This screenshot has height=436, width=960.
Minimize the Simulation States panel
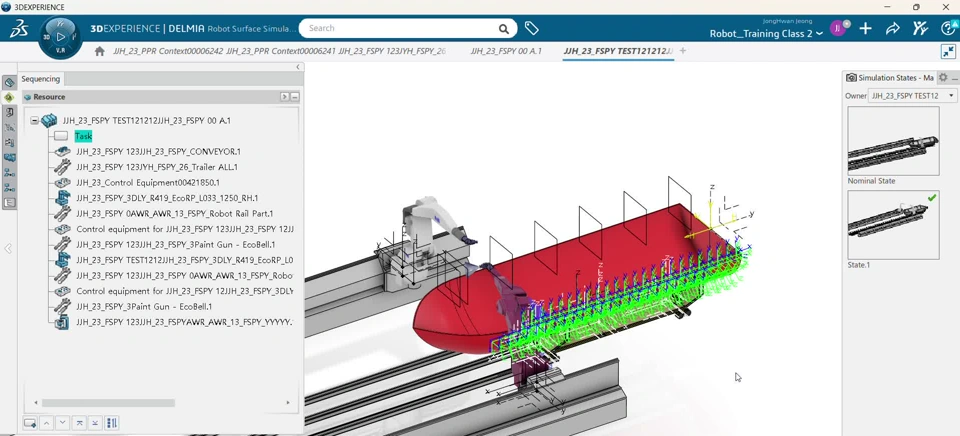(954, 78)
